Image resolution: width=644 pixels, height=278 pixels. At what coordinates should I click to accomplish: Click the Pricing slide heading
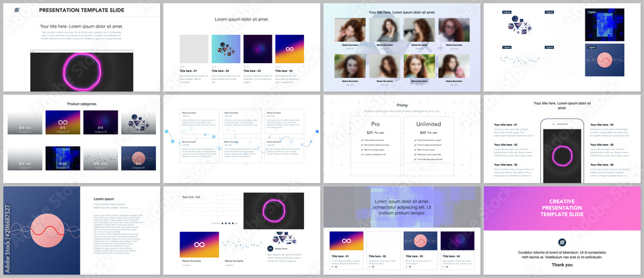pyautogui.click(x=402, y=106)
